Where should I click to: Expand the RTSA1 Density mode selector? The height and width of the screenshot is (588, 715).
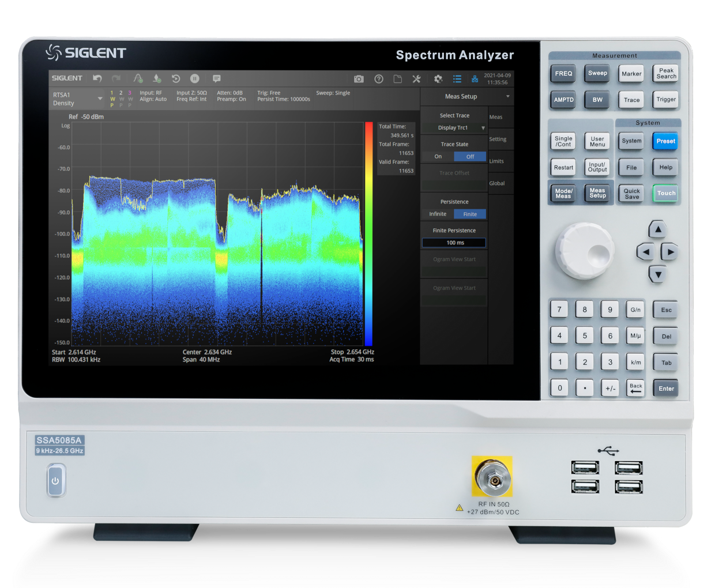(x=100, y=99)
